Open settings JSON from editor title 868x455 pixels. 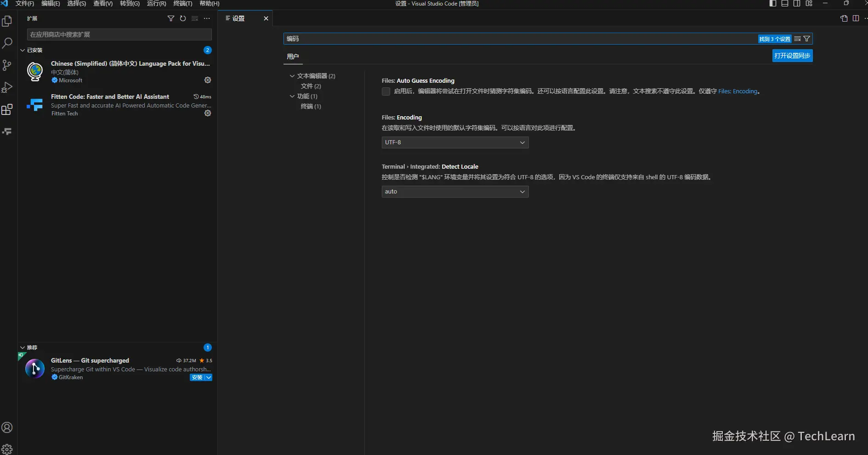[844, 18]
